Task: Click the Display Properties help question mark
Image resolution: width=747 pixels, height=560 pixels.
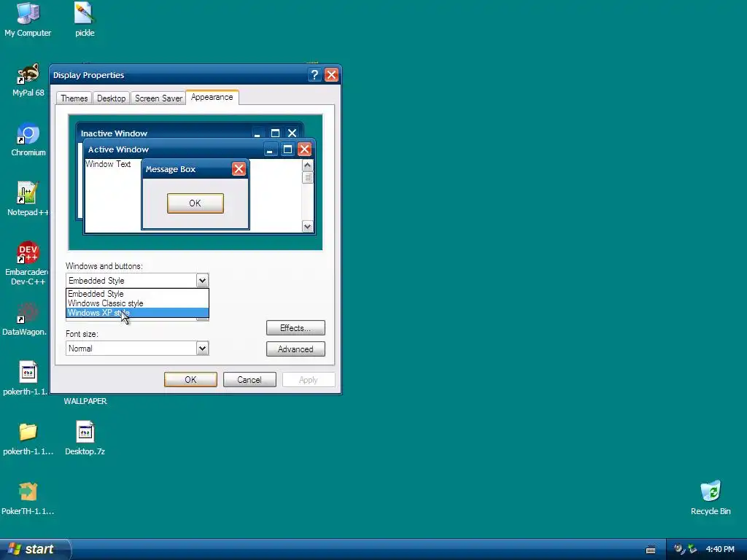Action: click(x=314, y=75)
